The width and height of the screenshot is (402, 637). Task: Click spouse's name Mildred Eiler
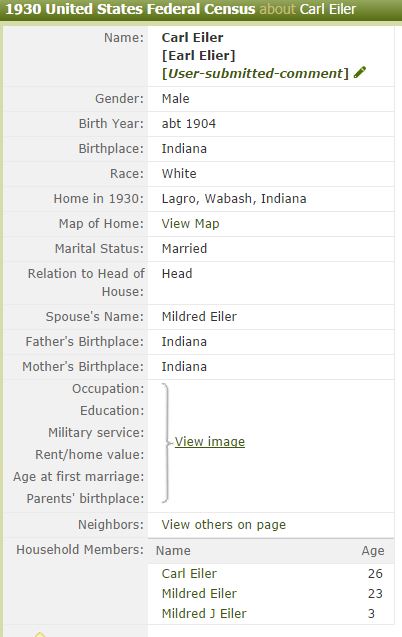[199, 316]
